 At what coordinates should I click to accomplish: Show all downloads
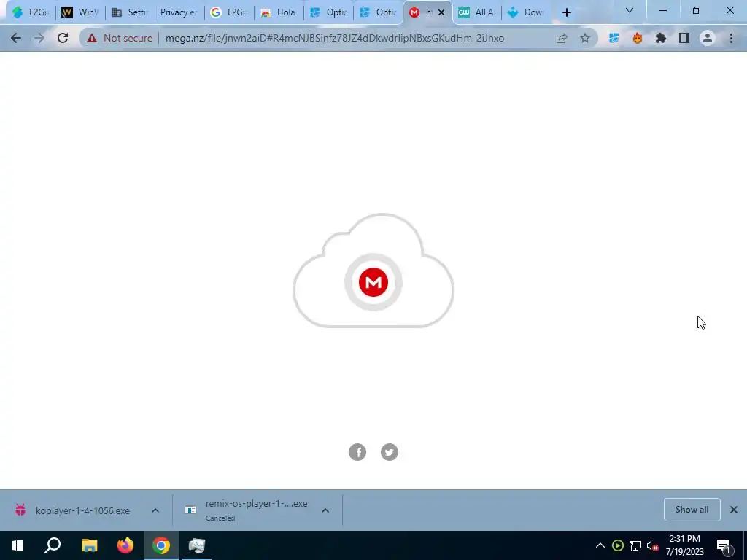click(692, 510)
